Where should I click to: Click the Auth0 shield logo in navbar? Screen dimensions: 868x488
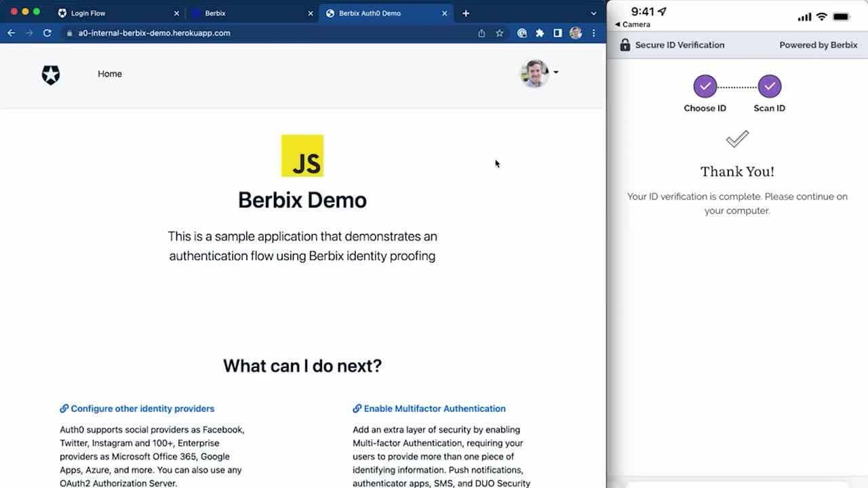click(51, 75)
